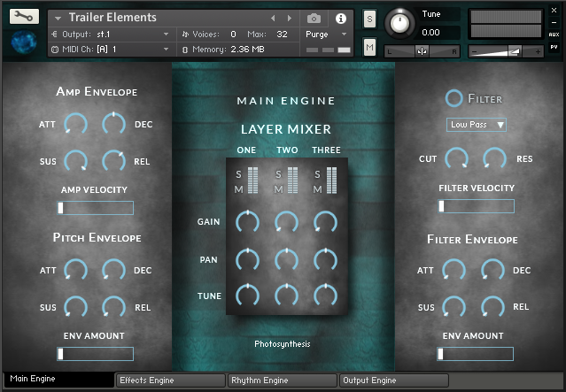Click the filter RES knob
566x392 pixels.
pos(495,158)
